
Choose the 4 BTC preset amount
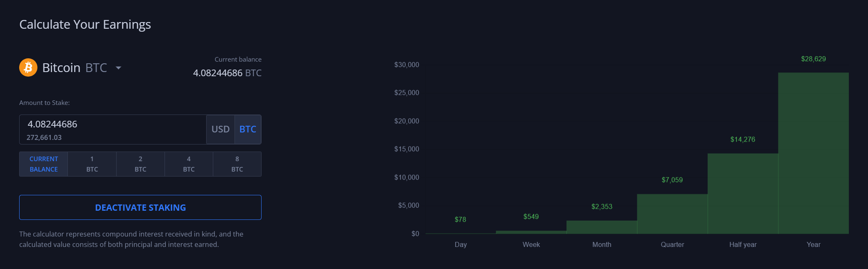coord(189,164)
